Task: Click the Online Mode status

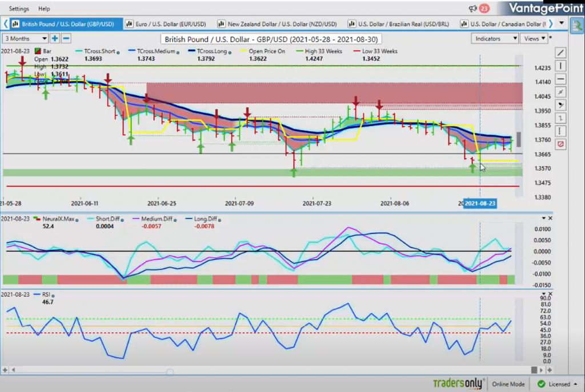Action: (508, 384)
